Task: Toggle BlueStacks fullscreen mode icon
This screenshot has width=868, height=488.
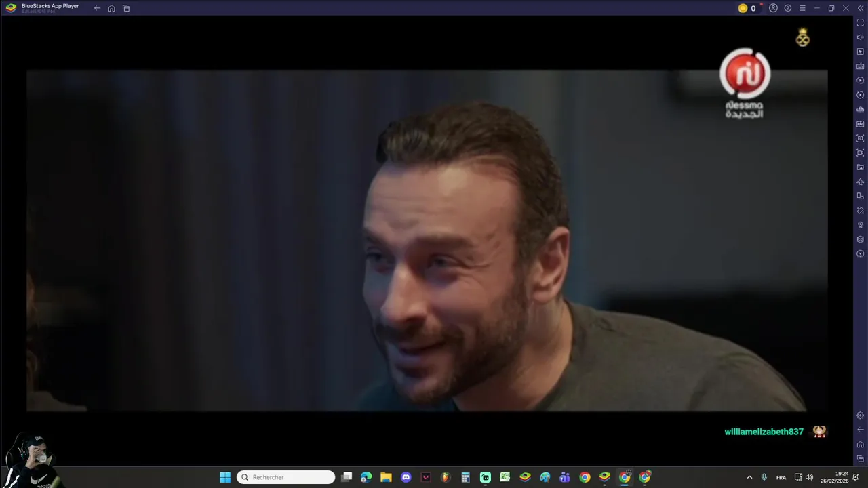Action: [861, 22]
